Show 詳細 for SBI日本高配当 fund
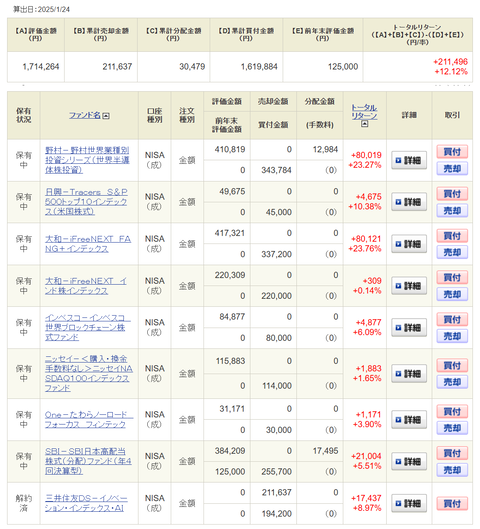 click(x=409, y=461)
